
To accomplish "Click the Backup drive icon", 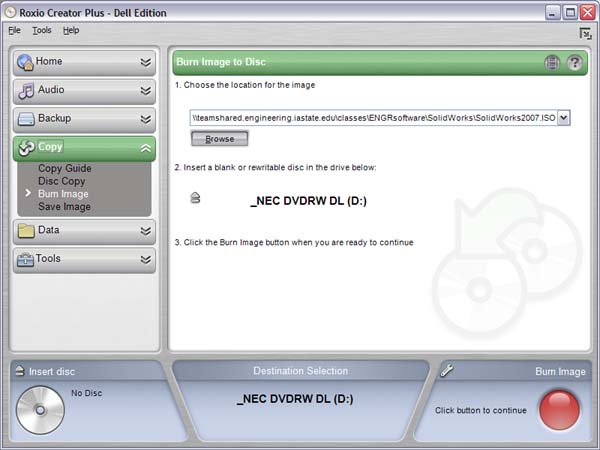I will click(x=26, y=119).
